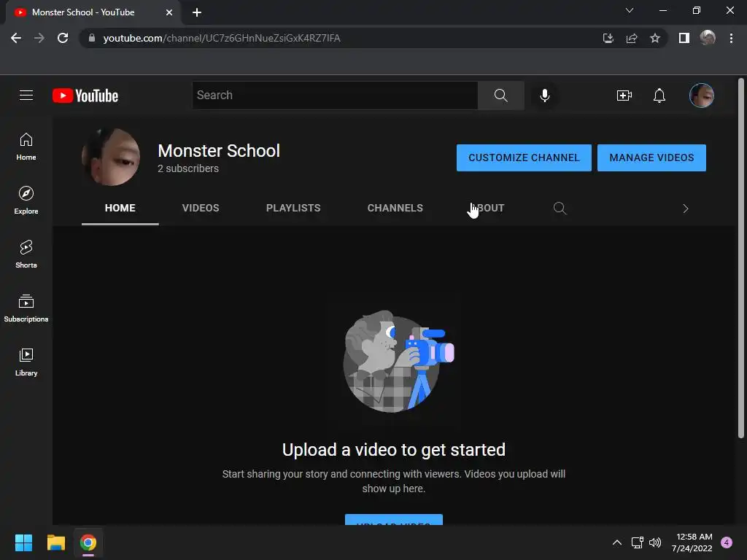
Task: Go to Home in the sidebar
Action: (x=26, y=147)
